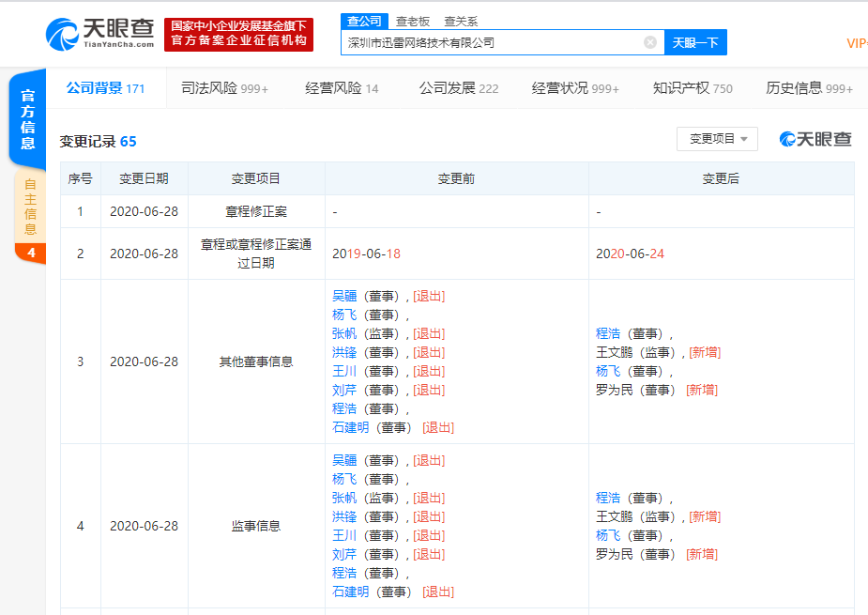Open 洪锋 link in row 3
This screenshot has height=615, width=868.
click(x=344, y=353)
